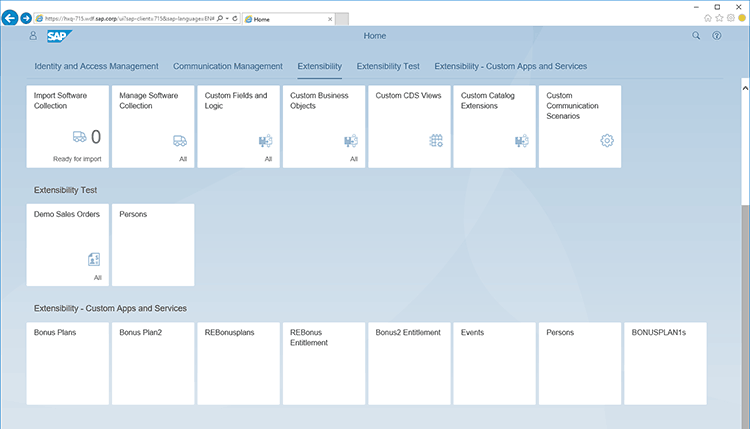Open the Bonus2 Entitlement tile
The height and width of the screenshot is (429, 750).
click(x=409, y=363)
